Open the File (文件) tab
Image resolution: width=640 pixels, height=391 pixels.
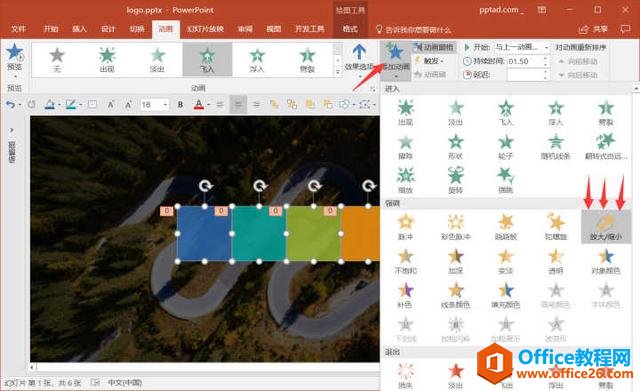pyautogui.click(x=18, y=29)
